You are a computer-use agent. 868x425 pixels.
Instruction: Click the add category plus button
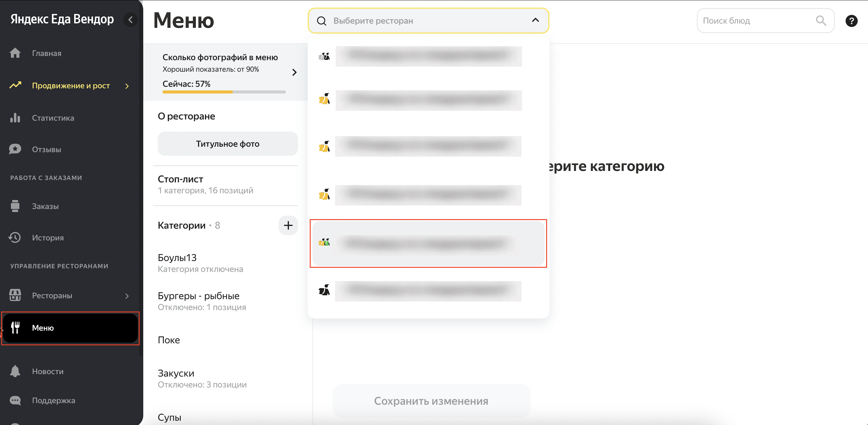tap(288, 225)
